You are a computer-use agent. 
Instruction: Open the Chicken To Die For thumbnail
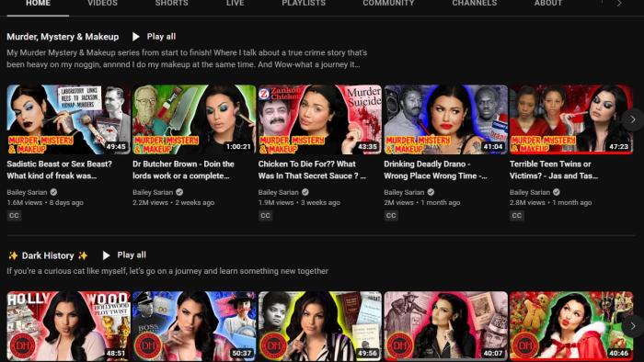319,119
